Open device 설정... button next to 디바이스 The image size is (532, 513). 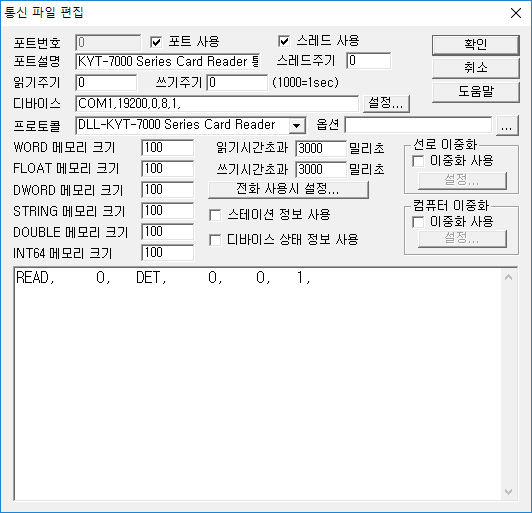coord(386,103)
